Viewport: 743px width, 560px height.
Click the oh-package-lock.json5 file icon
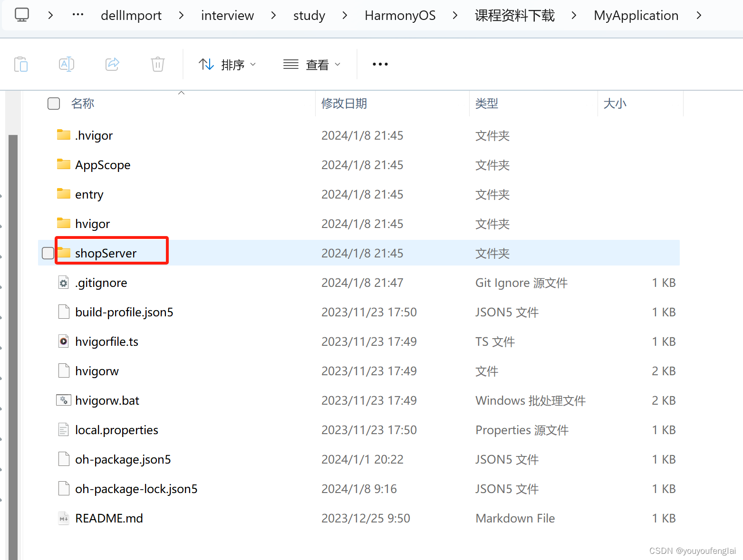pyautogui.click(x=64, y=489)
